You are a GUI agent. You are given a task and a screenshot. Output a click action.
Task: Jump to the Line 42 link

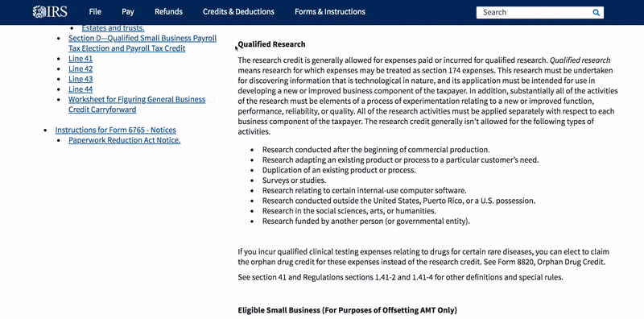coord(80,68)
